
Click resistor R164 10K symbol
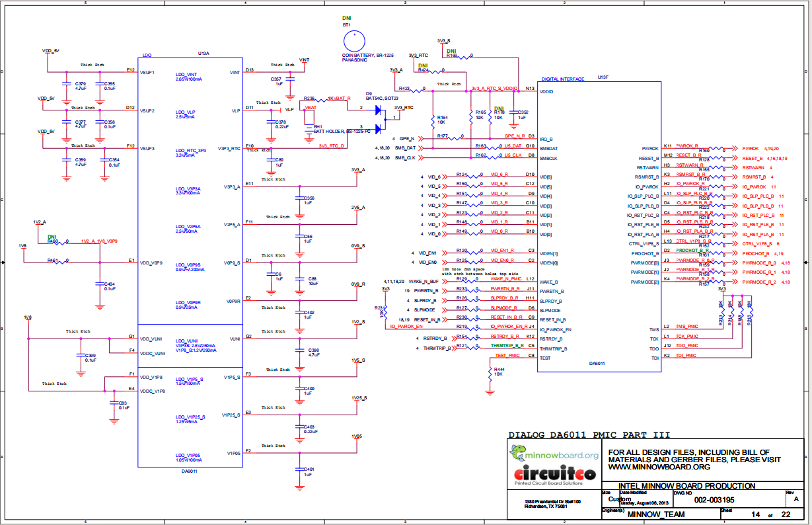(433, 120)
